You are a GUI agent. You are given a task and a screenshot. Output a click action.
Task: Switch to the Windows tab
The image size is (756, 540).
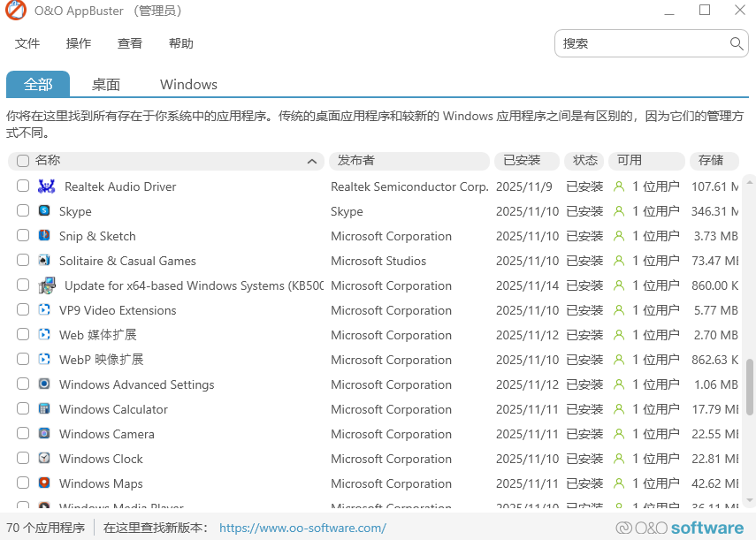pos(188,84)
